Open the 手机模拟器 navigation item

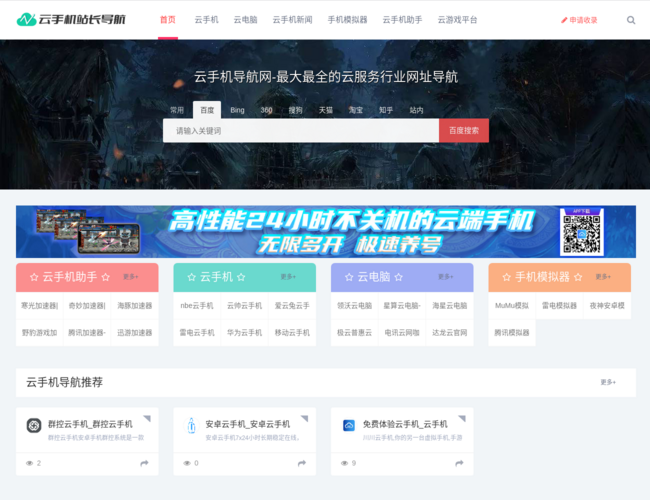click(347, 20)
